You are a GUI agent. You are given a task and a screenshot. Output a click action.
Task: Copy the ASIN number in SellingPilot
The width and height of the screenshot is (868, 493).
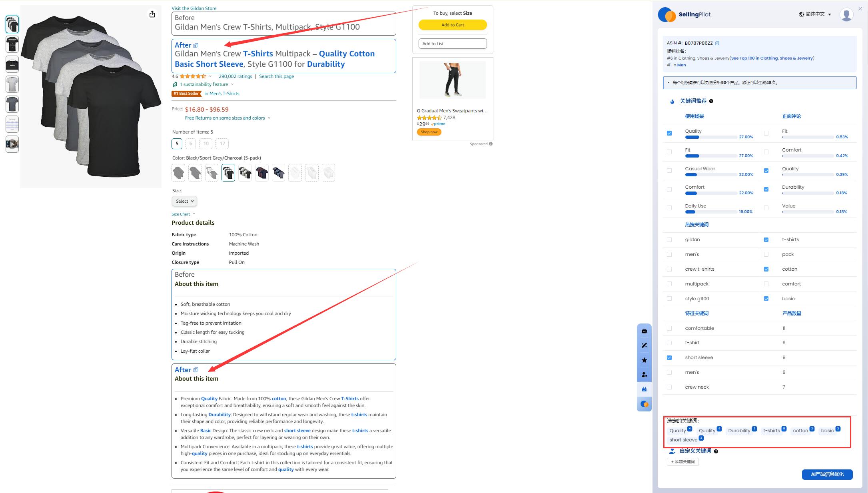point(717,43)
